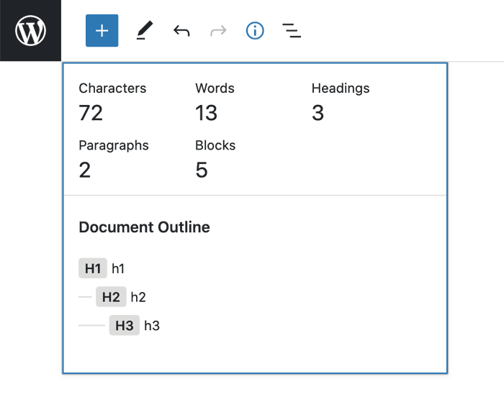Click the H1 level badge

coord(93,269)
